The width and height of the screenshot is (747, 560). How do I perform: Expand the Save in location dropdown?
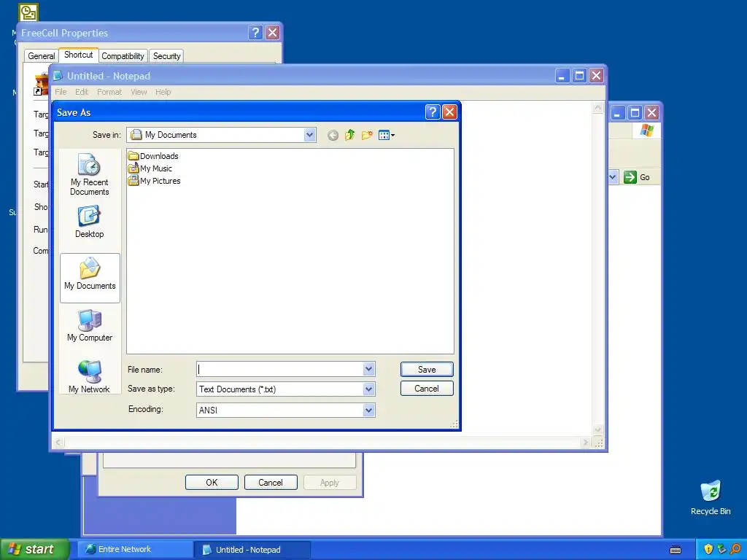(x=309, y=135)
